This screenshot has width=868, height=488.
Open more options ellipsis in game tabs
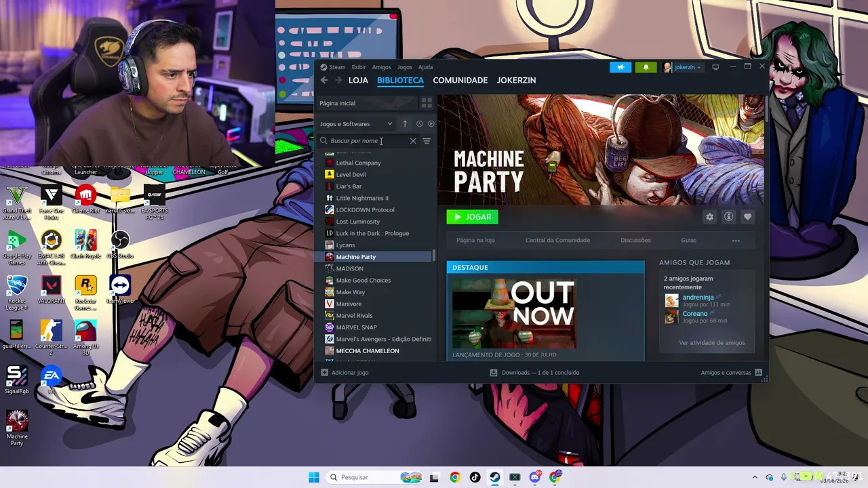(x=736, y=241)
